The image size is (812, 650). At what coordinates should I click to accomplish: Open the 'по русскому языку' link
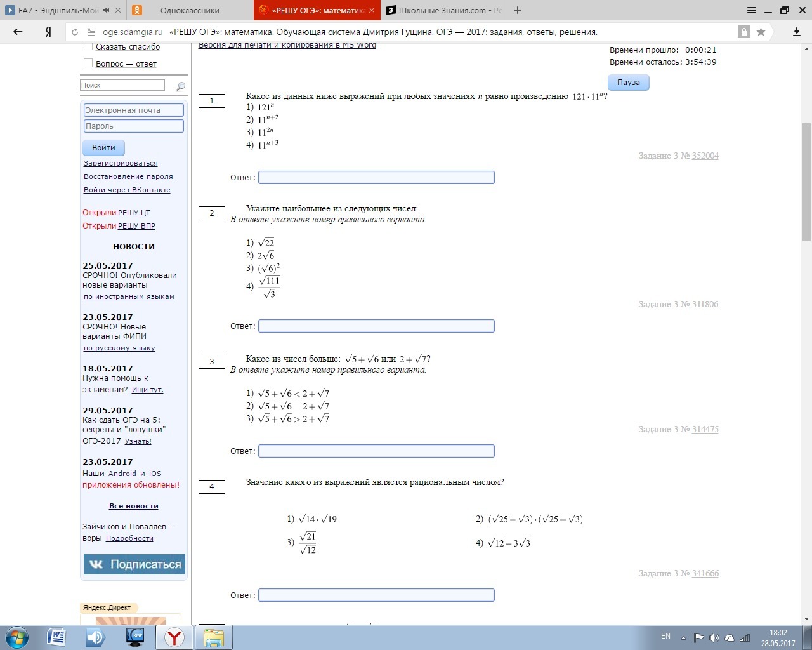click(119, 348)
